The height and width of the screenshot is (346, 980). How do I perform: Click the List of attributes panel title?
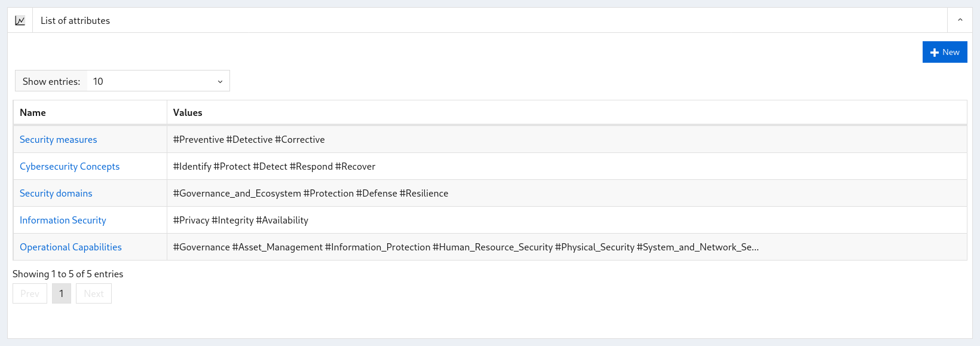75,20
